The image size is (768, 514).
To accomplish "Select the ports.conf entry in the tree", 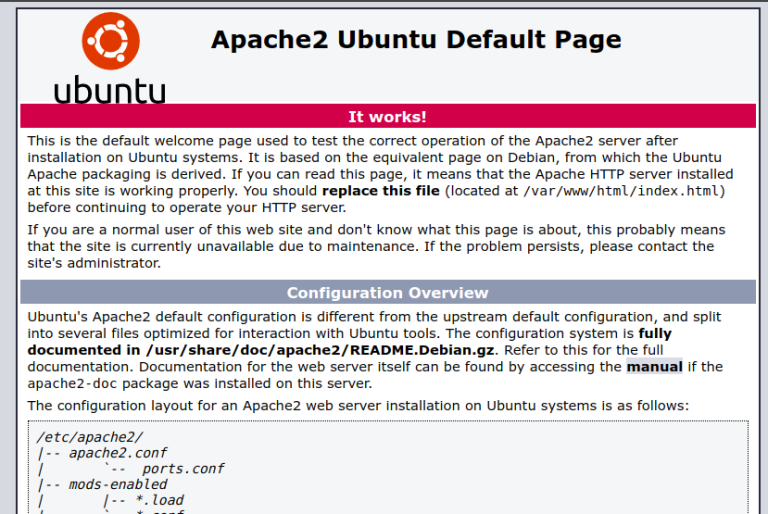I will [x=183, y=469].
